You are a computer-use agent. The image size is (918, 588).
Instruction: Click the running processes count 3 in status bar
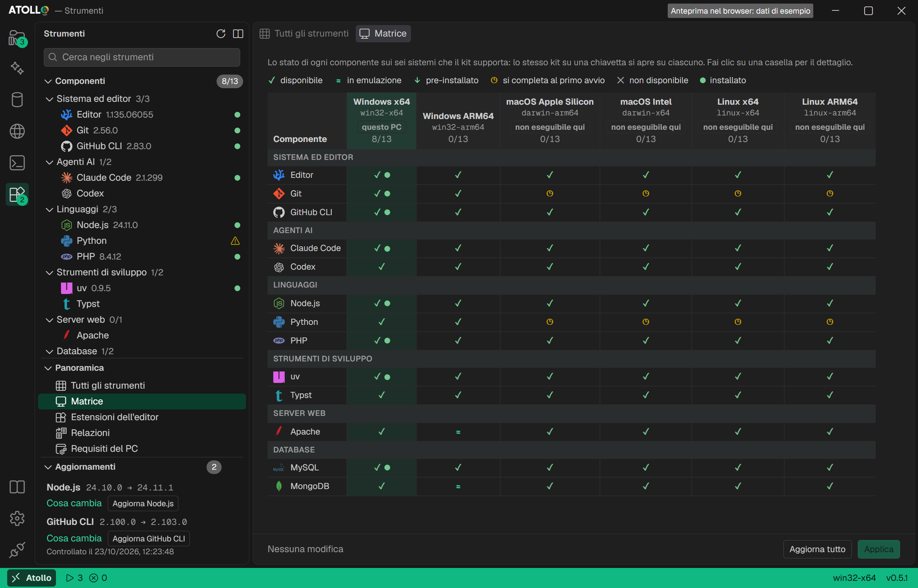point(75,578)
